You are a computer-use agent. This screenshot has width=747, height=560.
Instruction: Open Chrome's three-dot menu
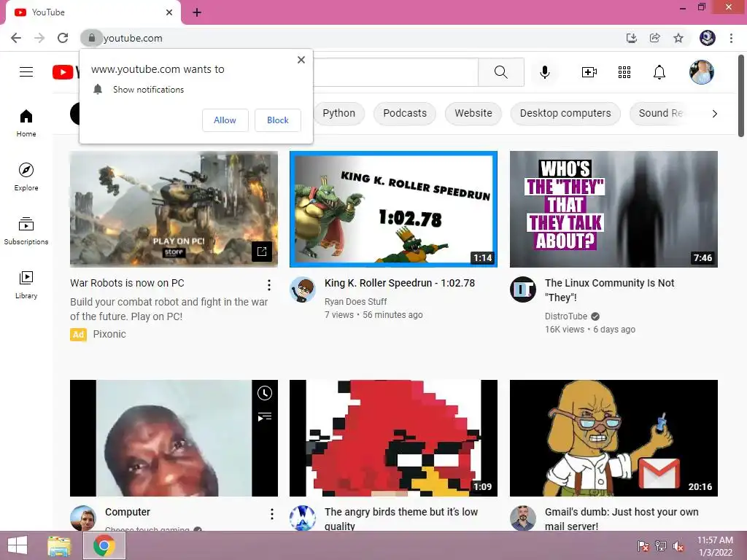tap(731, 38)
